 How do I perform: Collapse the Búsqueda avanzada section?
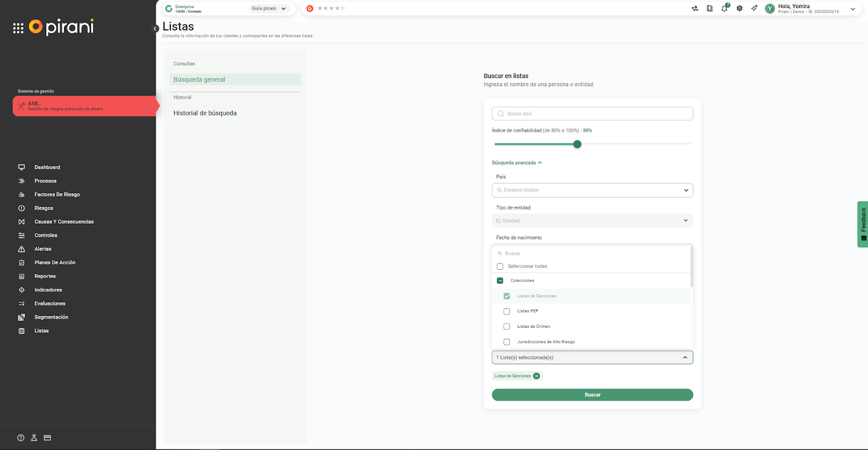click(x=516, y=163)
